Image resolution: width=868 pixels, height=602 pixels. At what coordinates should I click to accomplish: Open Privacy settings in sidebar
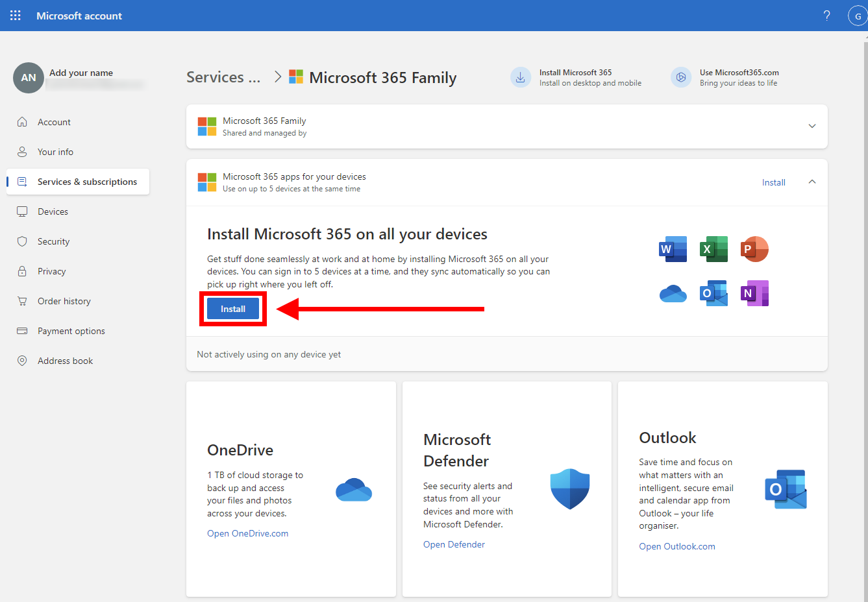(x=78, y=271)
